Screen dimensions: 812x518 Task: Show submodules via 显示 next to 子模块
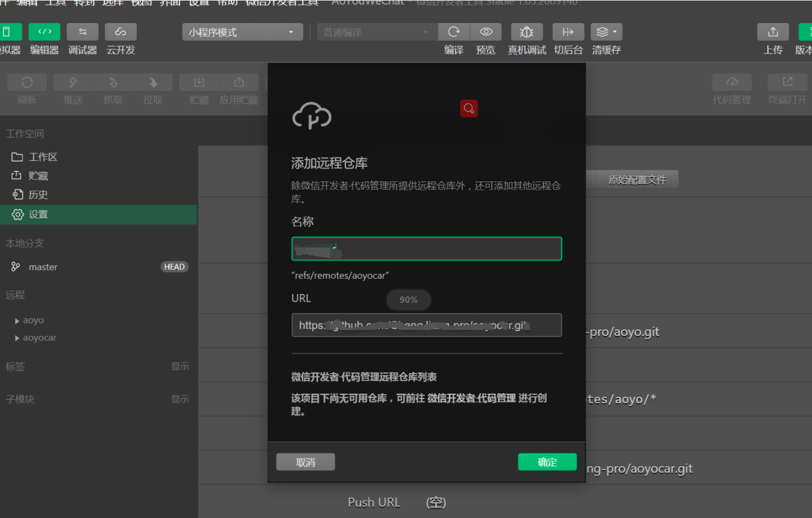click(180, 399)
